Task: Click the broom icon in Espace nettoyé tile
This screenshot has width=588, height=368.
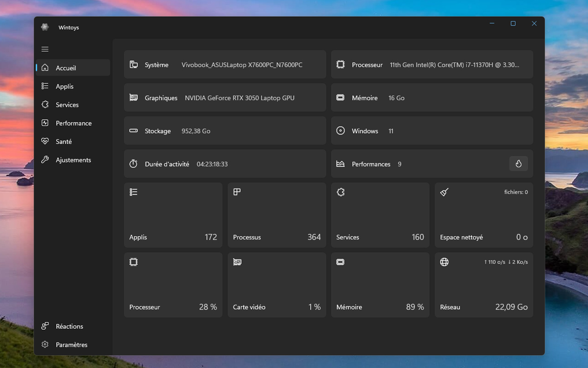Action: [444, 192]
